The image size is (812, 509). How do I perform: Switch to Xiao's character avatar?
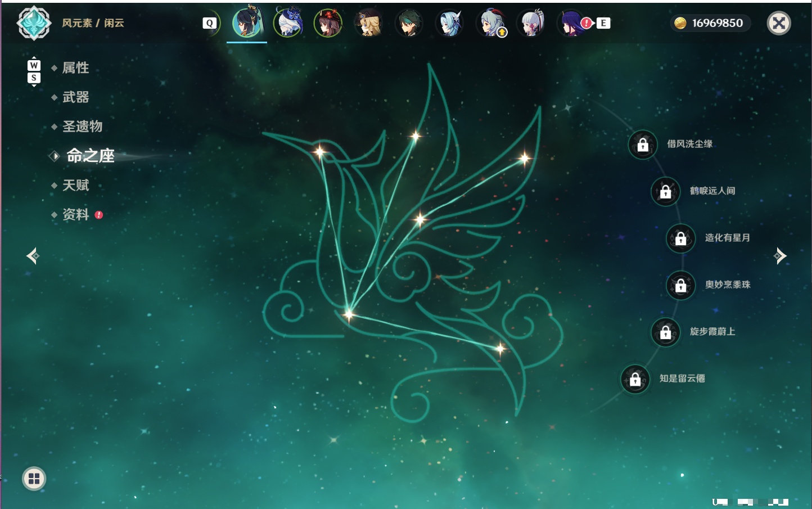coord(409,23)
